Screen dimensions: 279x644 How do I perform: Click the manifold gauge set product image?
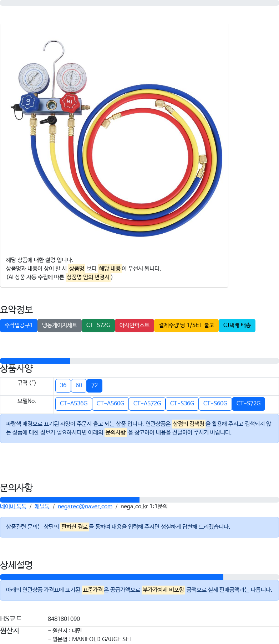pyautogui.click(x=114, y=137)
